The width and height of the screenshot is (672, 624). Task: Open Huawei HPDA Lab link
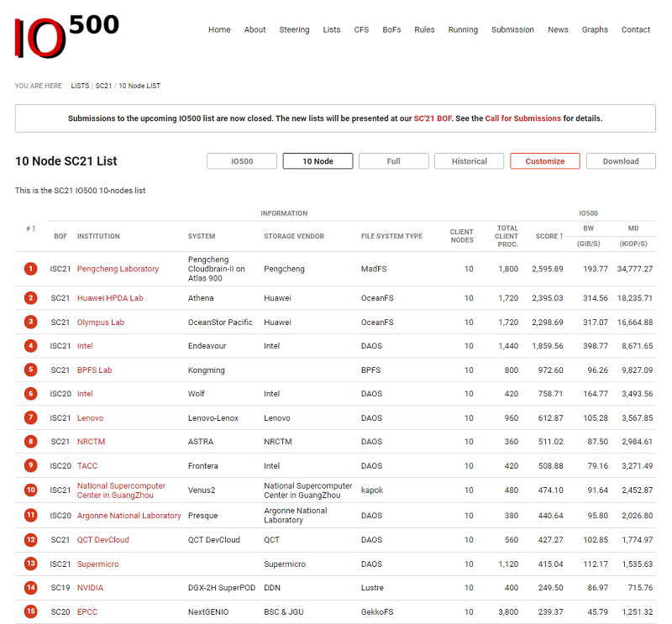(110, 298)
